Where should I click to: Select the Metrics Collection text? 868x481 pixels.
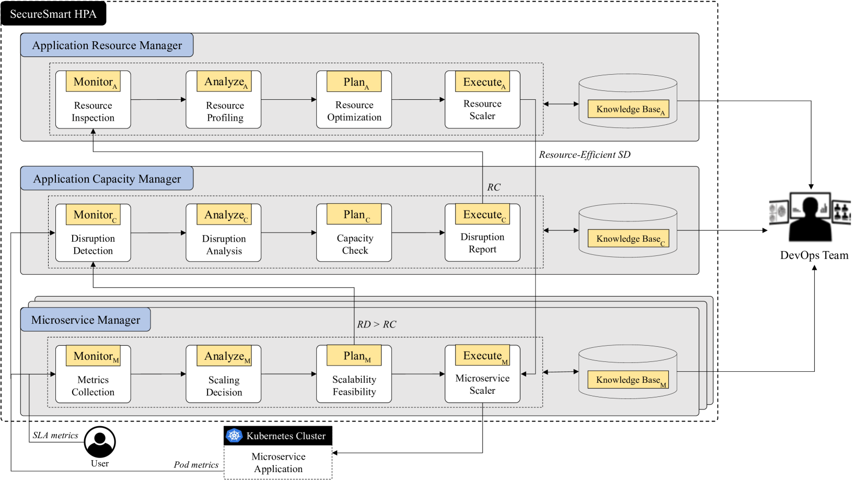tap(93, 386)
